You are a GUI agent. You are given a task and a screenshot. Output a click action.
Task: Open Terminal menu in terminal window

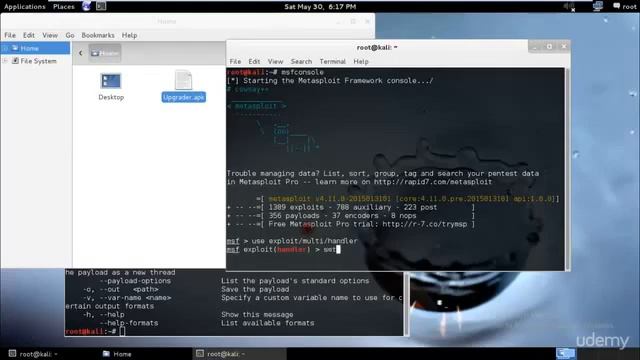[x=332, y=61]
